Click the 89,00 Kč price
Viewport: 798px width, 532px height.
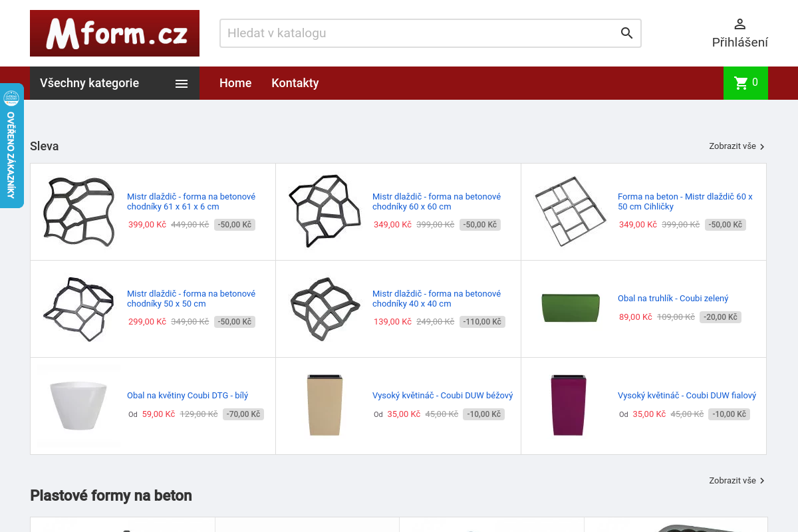(x=636, y=317)
